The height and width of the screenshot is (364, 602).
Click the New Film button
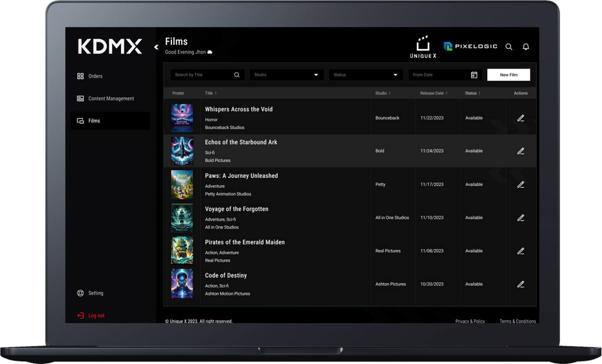508,75
